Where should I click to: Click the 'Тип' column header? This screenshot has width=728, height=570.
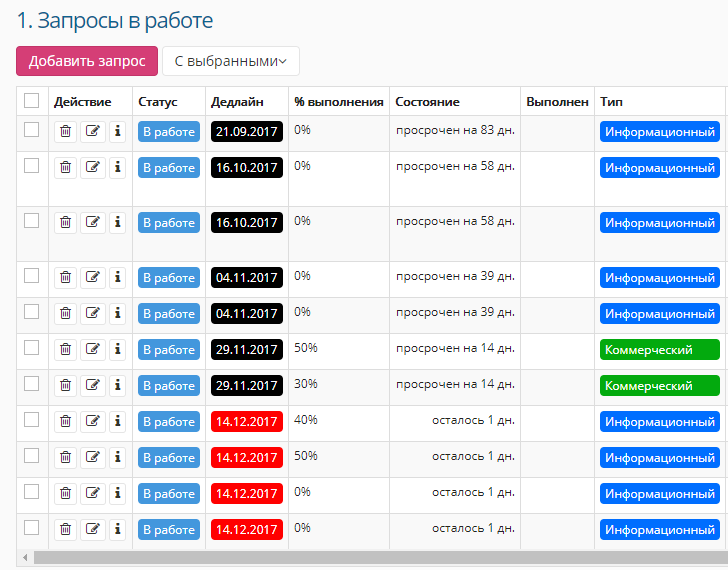pyautogui.click(x=611, y=102)
